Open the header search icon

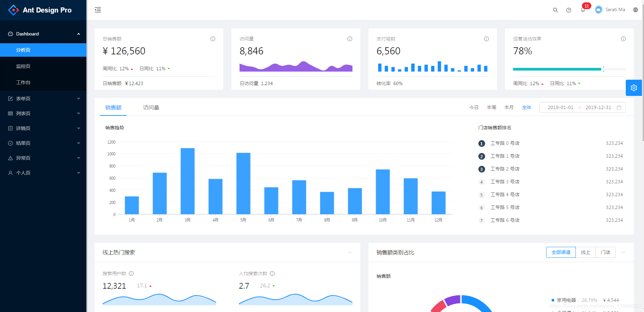555,10
